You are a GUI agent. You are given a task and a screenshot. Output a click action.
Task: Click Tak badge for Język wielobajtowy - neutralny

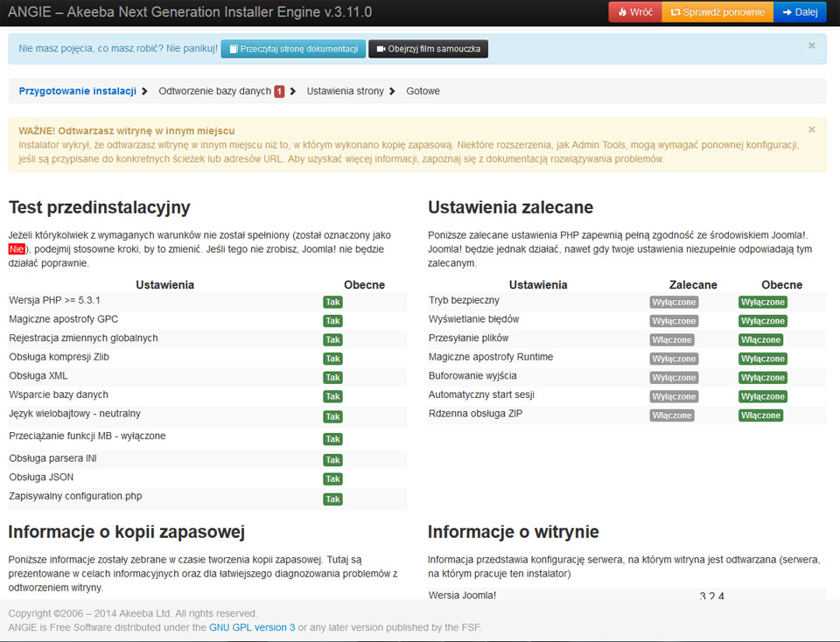(332, 416)
